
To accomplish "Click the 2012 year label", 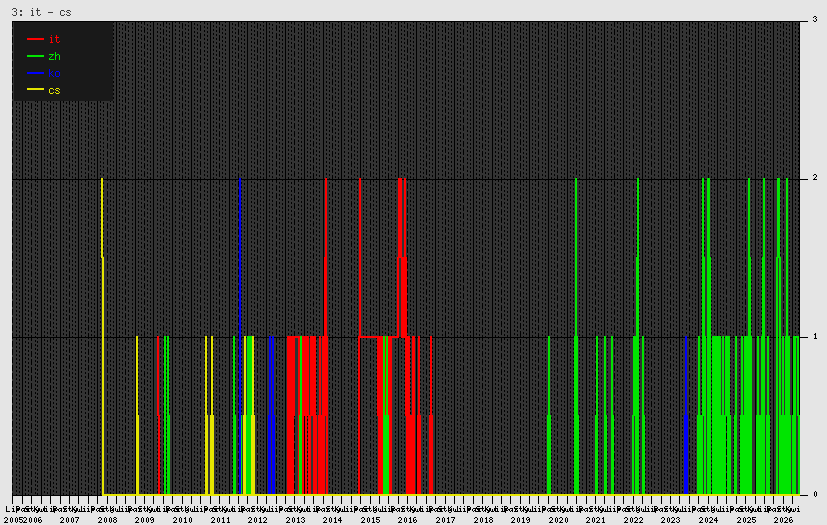I will click(x=257, y=520).
